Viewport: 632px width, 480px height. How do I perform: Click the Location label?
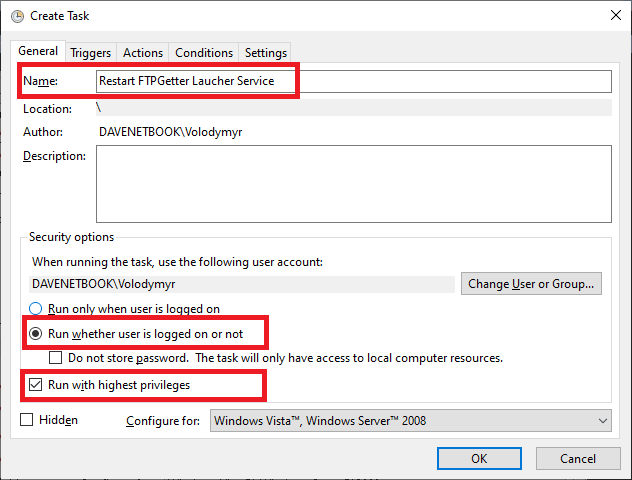click(x=48, y=109)
